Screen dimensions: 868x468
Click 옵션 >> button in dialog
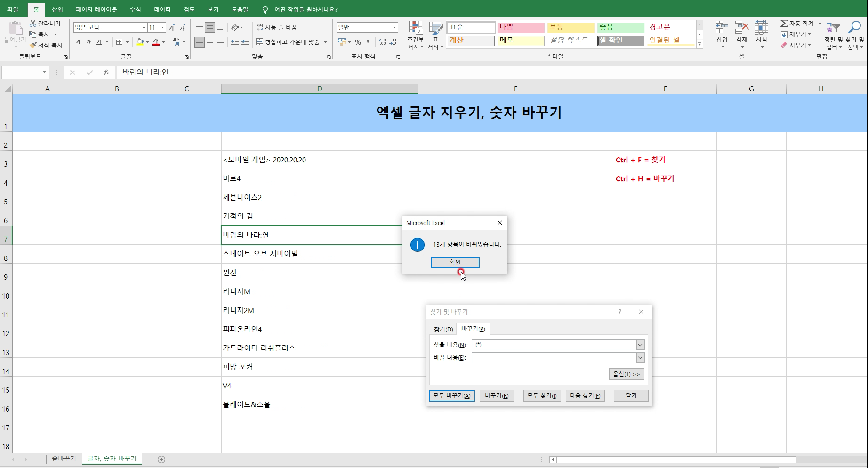tap(626, 374)
